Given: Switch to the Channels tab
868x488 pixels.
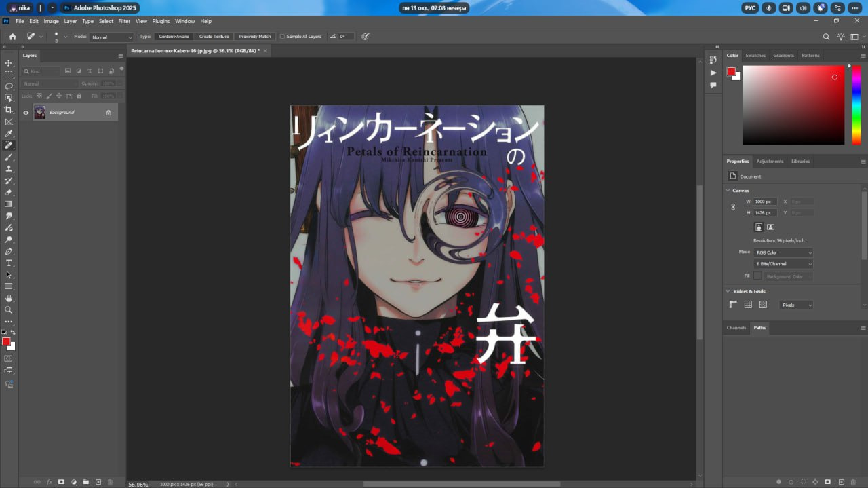Looking at the screenshot, I should 736,328.
